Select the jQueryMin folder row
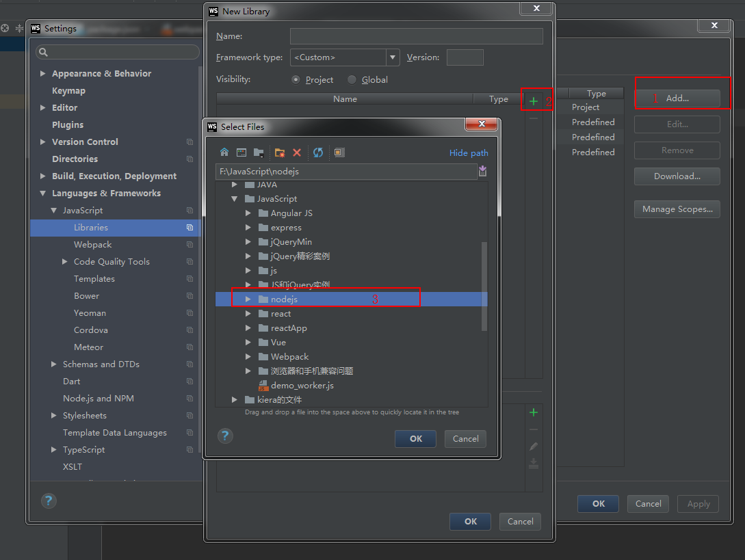The image size is (745, 560). pyautogui.click(x=351, y=242)
